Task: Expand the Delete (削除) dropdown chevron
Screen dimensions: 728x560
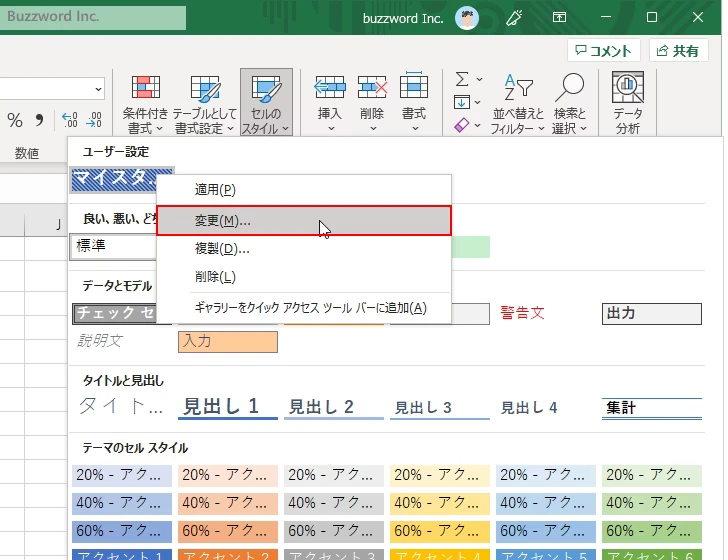Action: (x=373, y=129)
